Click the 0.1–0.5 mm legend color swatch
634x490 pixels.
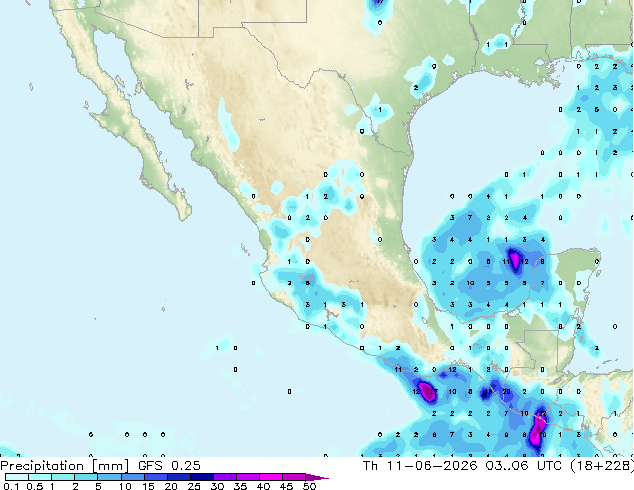17,477
